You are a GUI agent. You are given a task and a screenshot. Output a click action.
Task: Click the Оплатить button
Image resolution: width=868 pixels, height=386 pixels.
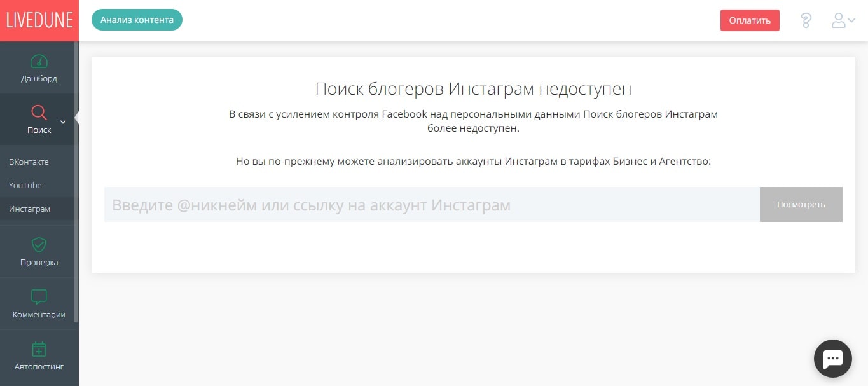point(750,20)
